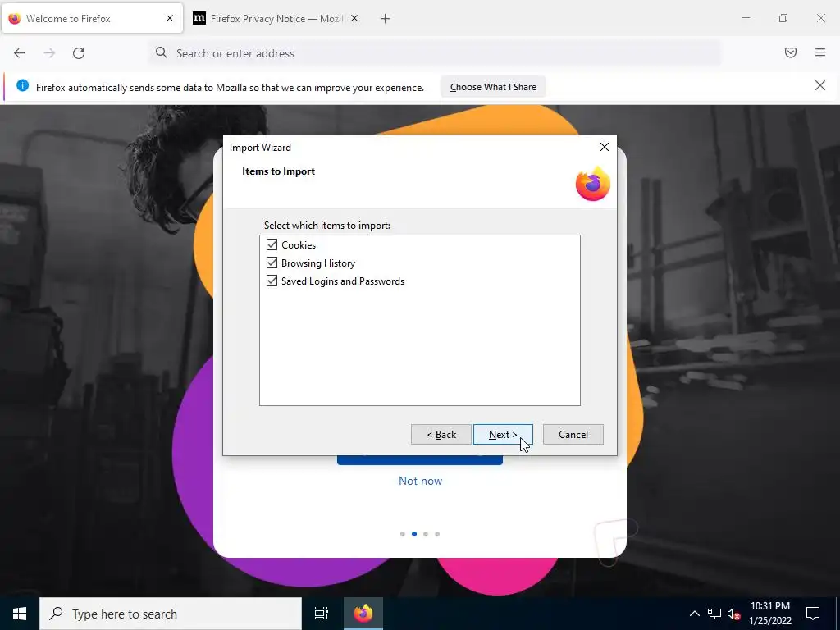Uncheck the Browsing History checkbox
The image size is (840, 630).
272,263
